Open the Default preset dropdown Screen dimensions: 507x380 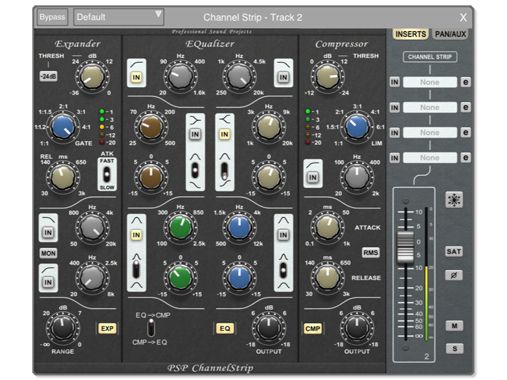[119, 17]
